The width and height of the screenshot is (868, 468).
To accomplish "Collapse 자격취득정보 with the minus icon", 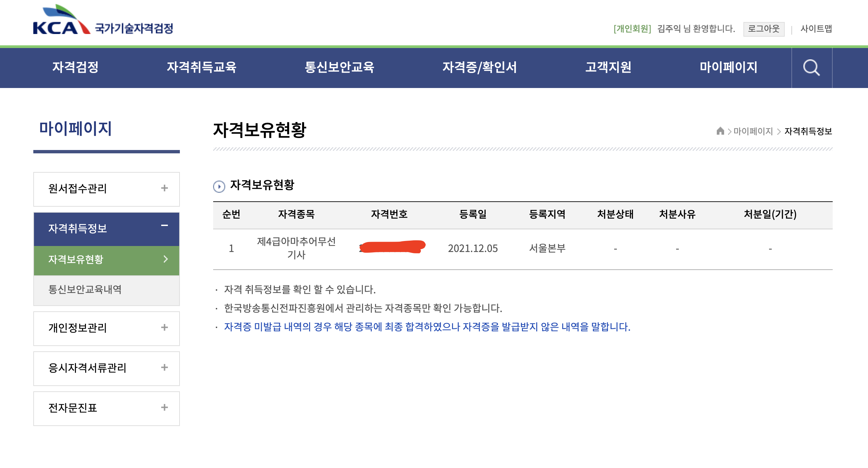I will [165, 226].
